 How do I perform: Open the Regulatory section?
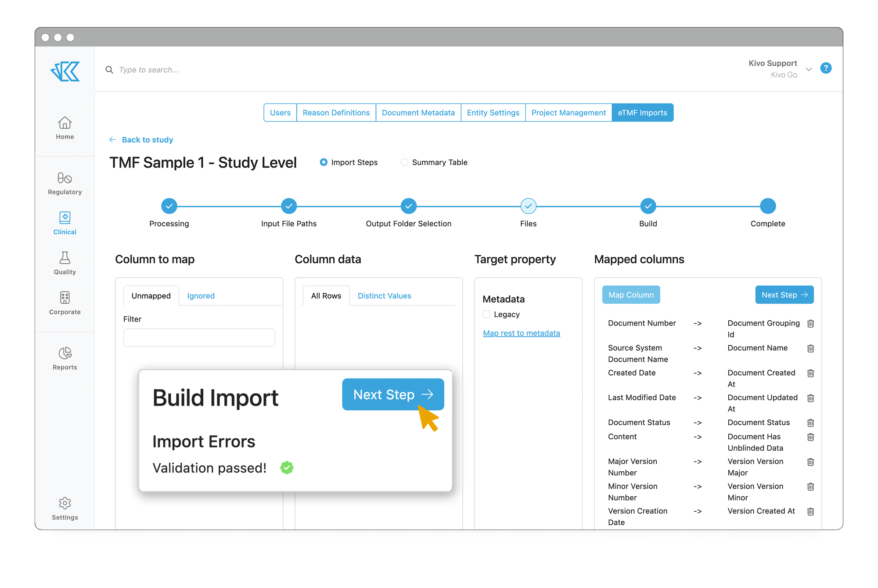click(65, 183)
